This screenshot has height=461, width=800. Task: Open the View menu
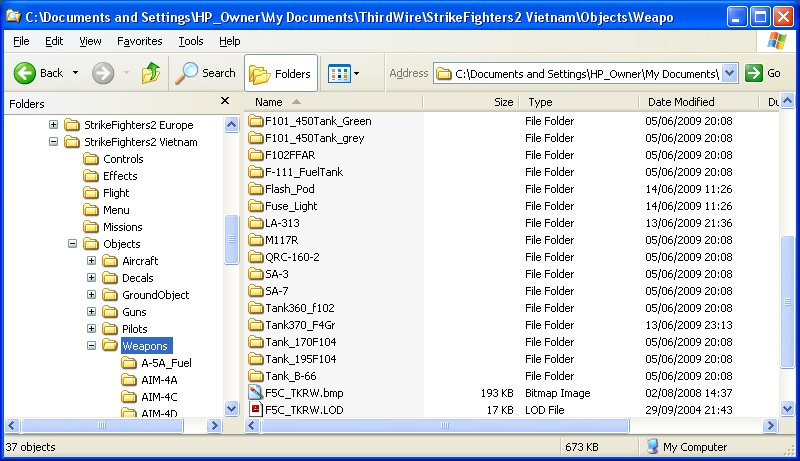point(90,41)
